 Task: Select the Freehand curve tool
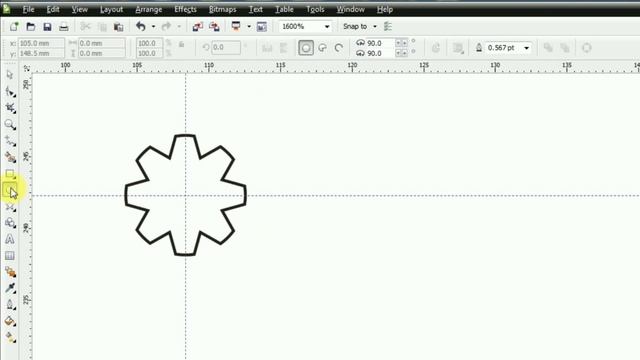[10, 141]
